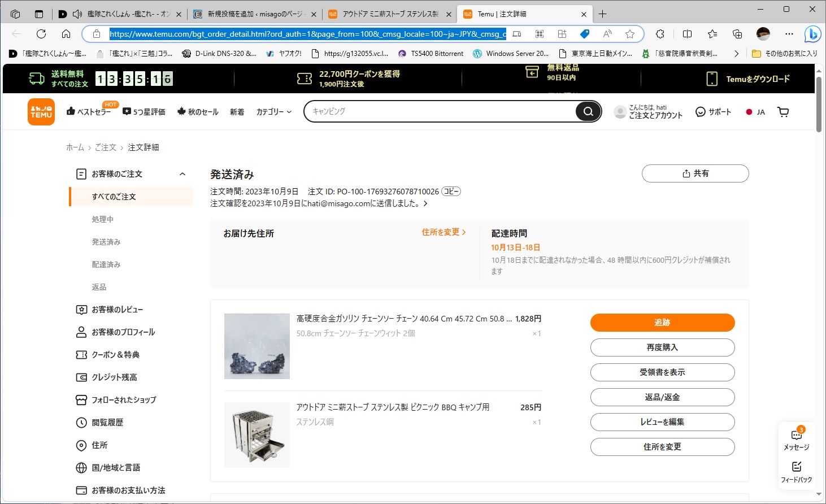Image resolution: width=826 pixels, height=504 pixels.
Task: Open new tab plus button
Action: tap(602, 14)
